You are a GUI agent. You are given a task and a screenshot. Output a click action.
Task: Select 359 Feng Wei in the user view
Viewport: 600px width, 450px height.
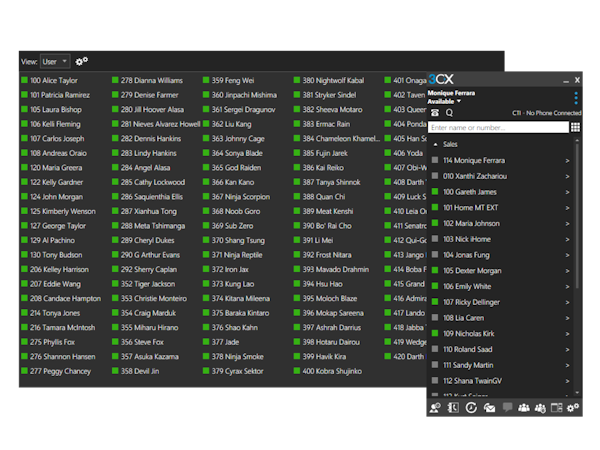(229, 80)
